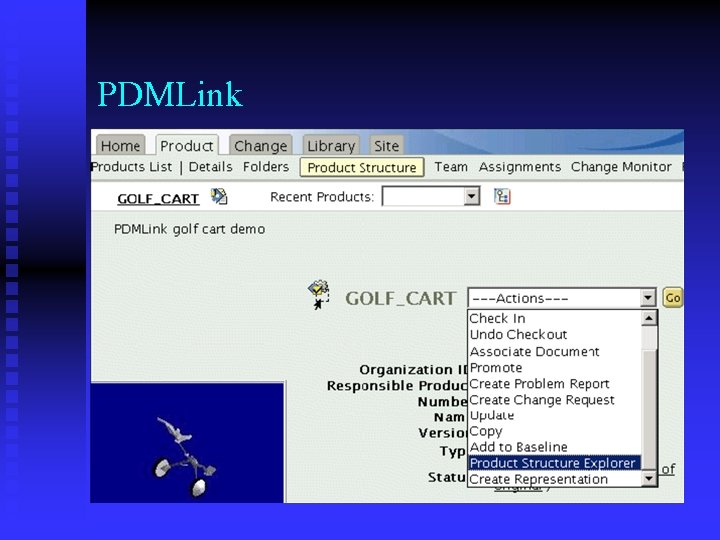Click the golf cart 3D thumbnail
The image size is (720, 540).
click(x=187, y=443)
